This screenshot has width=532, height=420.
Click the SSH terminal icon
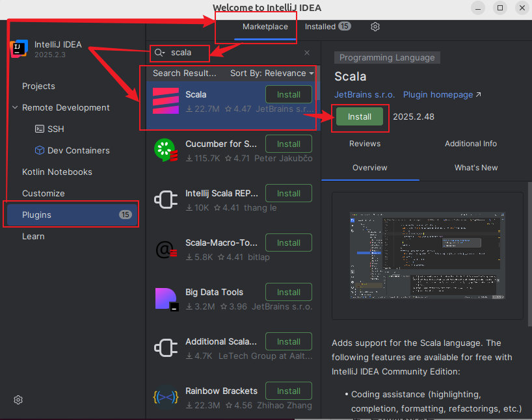click(40, 129)
